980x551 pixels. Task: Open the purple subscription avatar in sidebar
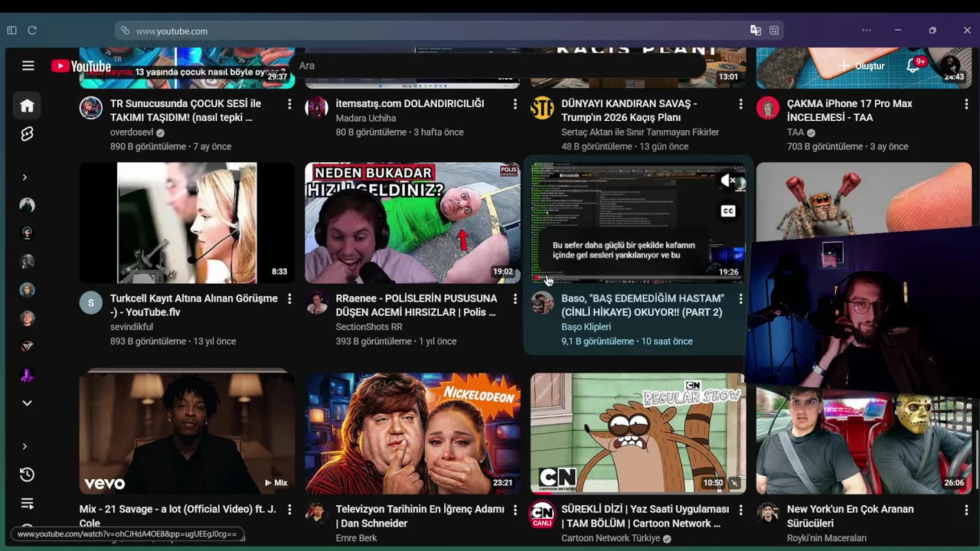[27, 375]
